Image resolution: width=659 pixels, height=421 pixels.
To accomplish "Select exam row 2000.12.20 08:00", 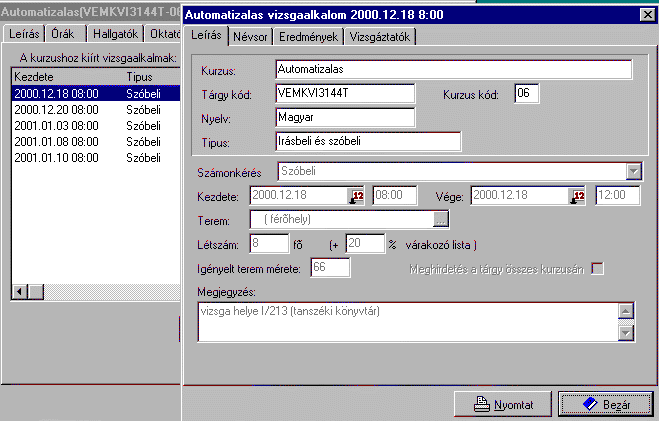I will 96,110.
